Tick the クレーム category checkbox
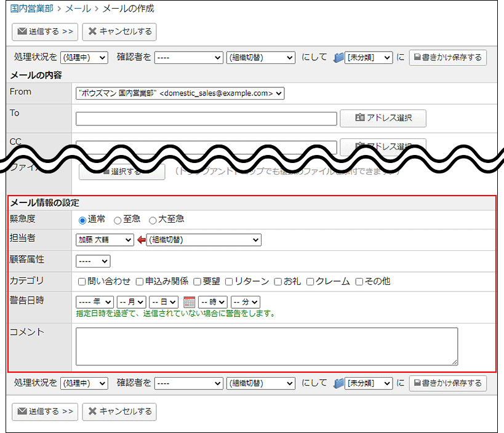This screenshot has height=433, width=504. pyautogui.click(x=311, y=282)
